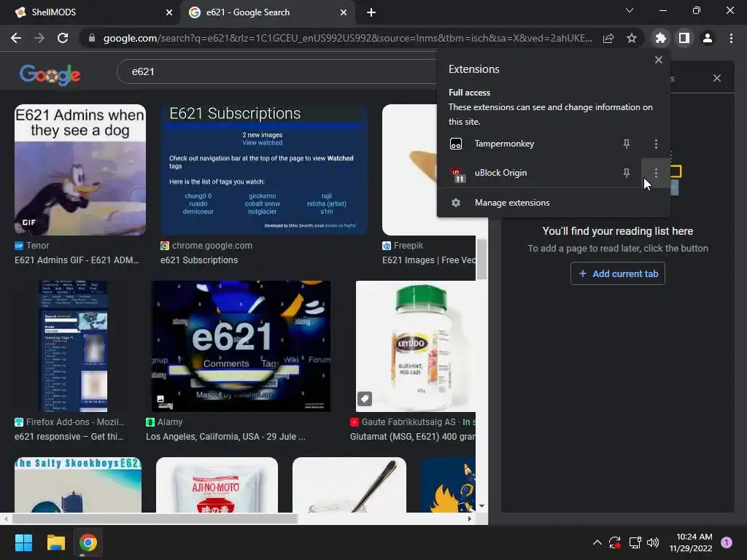This screenshot has height=560, width=747.
Task: Open the Windows Start menu
Action: pyautogui.click(x=23, y=542)
